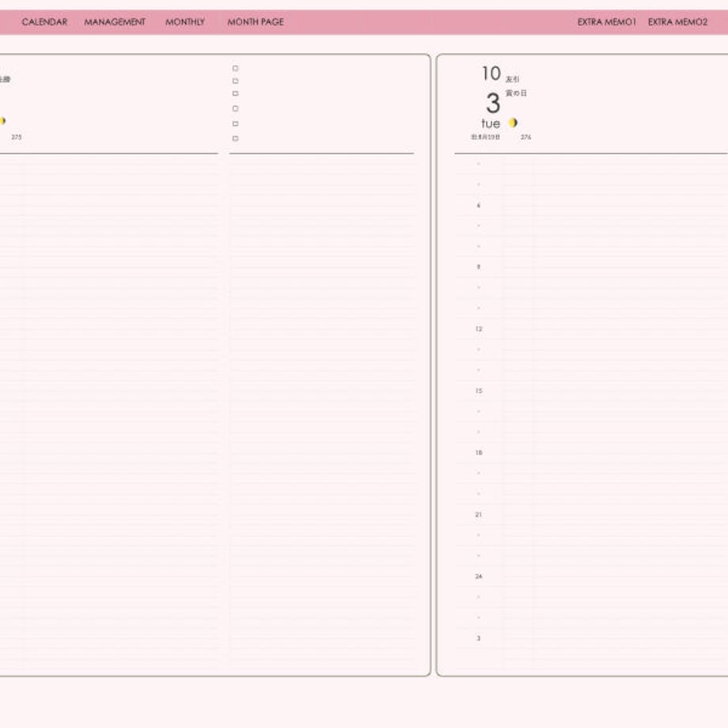Go to the MANAGEMENT tab
The width and height of the screenshot is (728, 728).
pyautogui.click(x=115, y=22)
